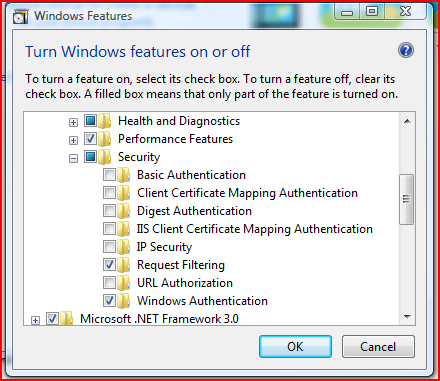Uncheck the Microsoft .NET Framework 3.0 checkbox
Screen dimensions: 440x381
click(x=52, y=318)
